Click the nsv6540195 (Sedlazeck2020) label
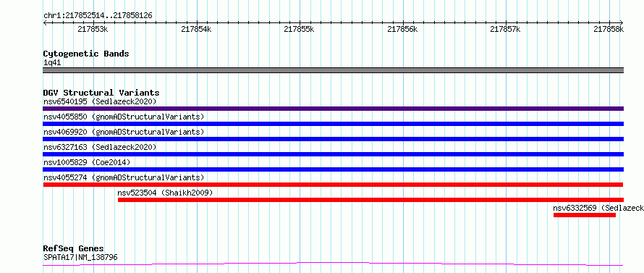Image resolution: width=644 pixels, height=273 pixels. pos(100,101)
